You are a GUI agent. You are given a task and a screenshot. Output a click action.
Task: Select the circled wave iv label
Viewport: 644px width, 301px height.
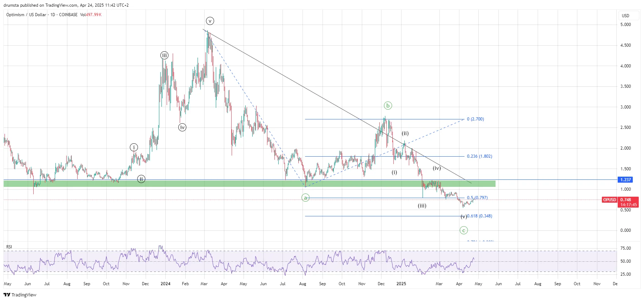click(x=182, y=127)
